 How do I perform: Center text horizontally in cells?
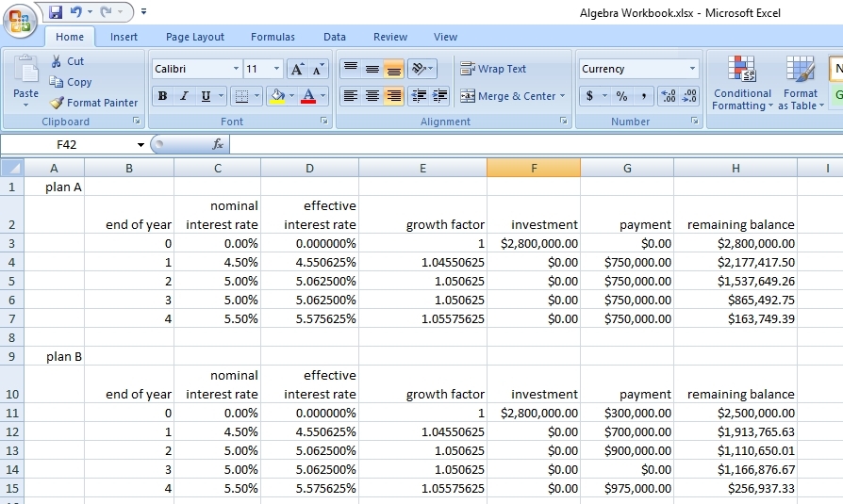tap(372, 96)
